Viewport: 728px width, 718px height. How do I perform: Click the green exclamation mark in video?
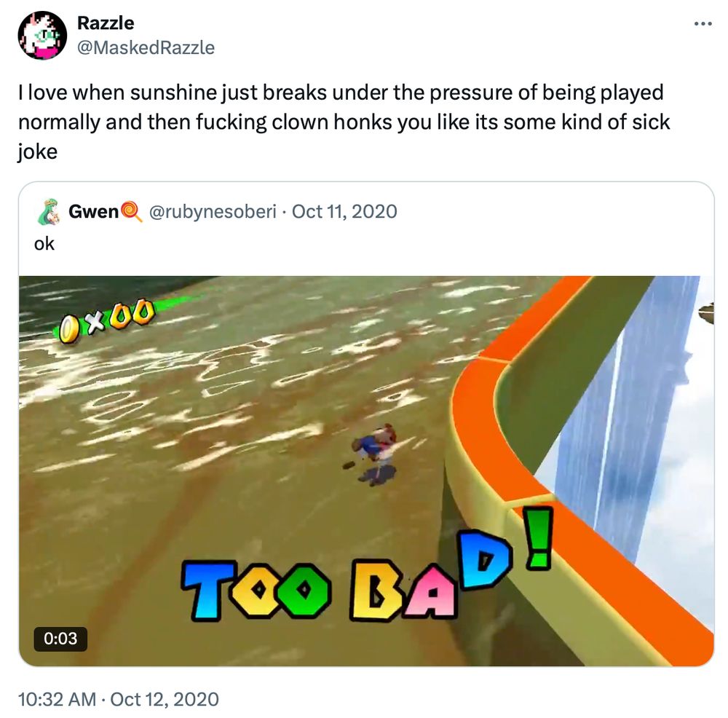(x=539, y=537)
